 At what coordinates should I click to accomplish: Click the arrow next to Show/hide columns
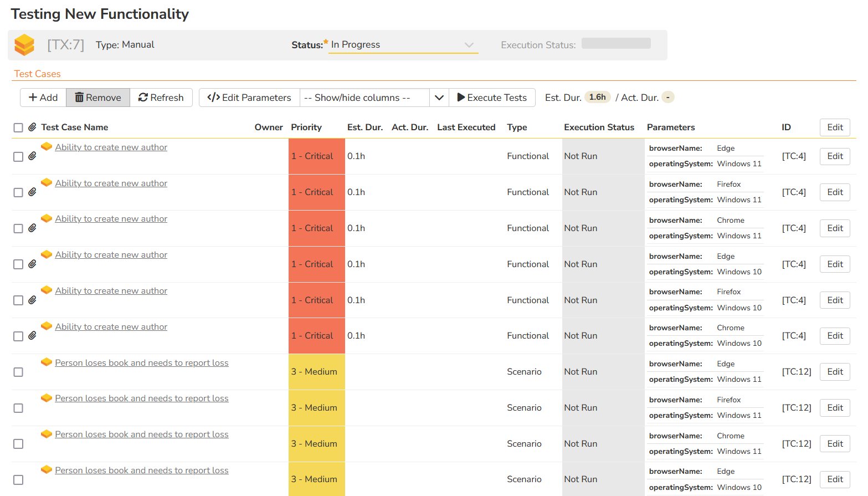click(x=439, y=98)
